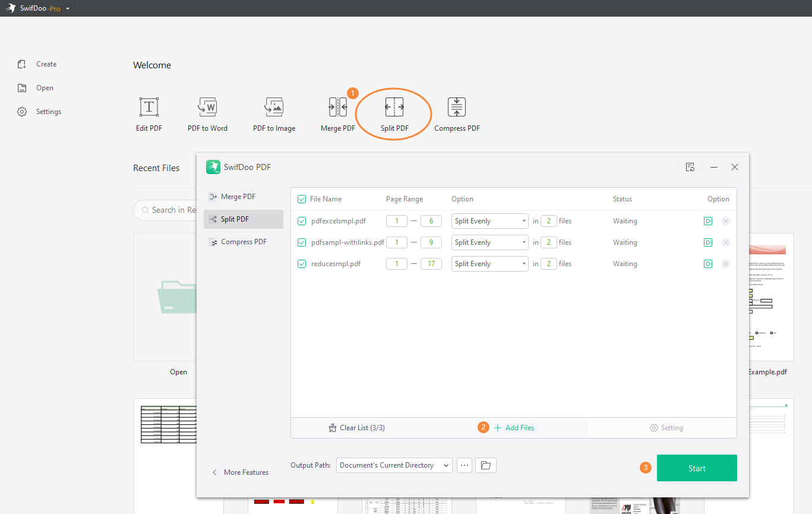This screenshot has height=514, width=812.
Task: Uncheck pdfexcelsmpl.pdf checkbox
Action: click(x=302, y=221)
